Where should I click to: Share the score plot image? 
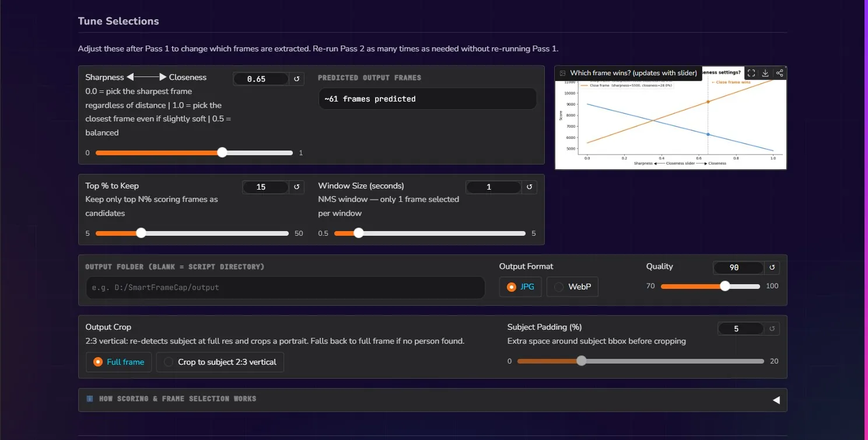[779, 73]
